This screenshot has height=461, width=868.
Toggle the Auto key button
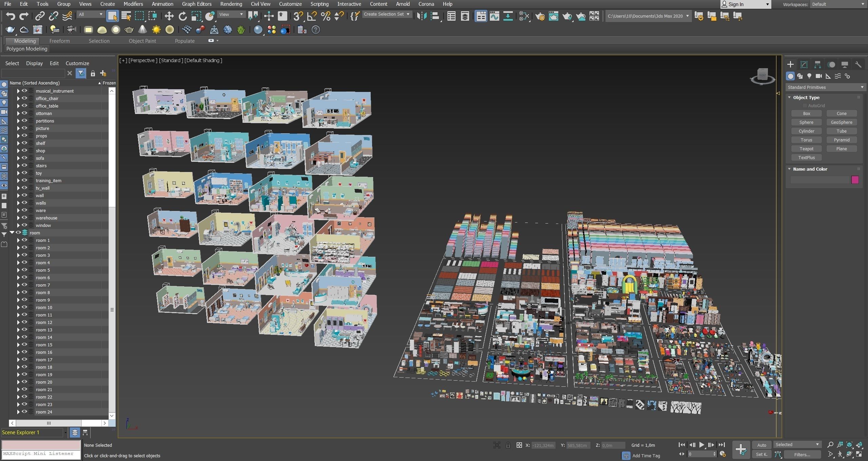click(x=761, y=445)
